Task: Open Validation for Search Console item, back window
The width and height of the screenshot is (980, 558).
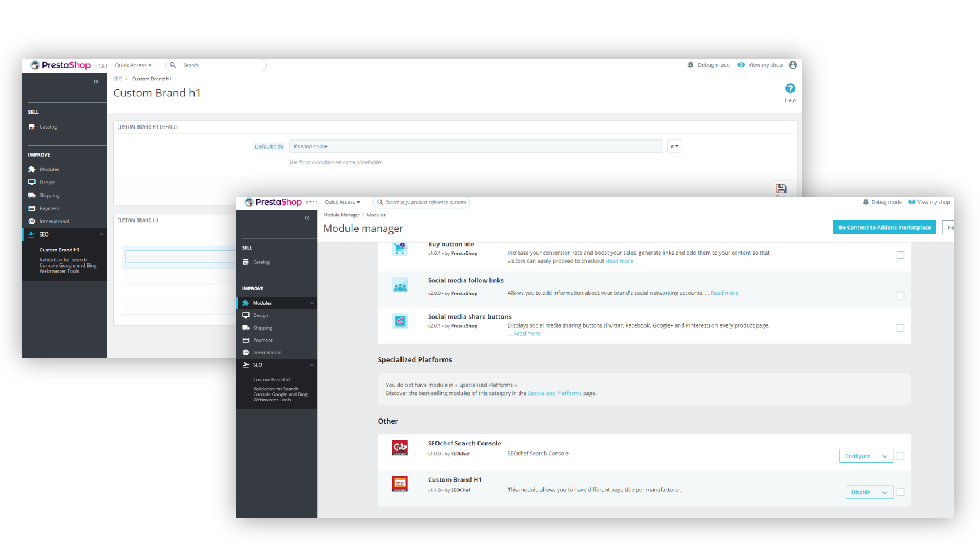Action: click(68, 265)
